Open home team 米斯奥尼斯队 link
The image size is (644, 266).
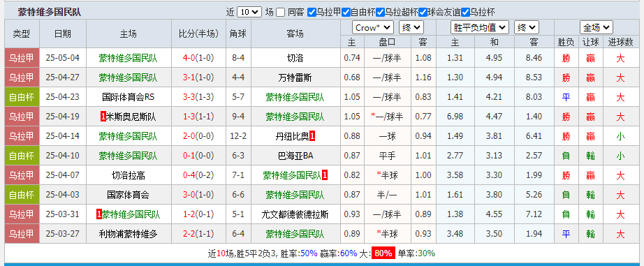(131, 117)
